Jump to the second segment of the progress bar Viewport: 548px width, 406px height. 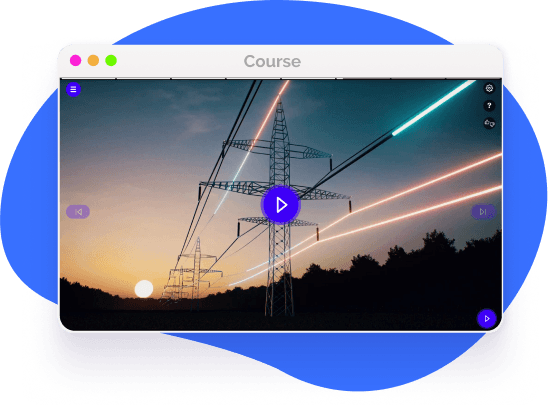point(143,78)
